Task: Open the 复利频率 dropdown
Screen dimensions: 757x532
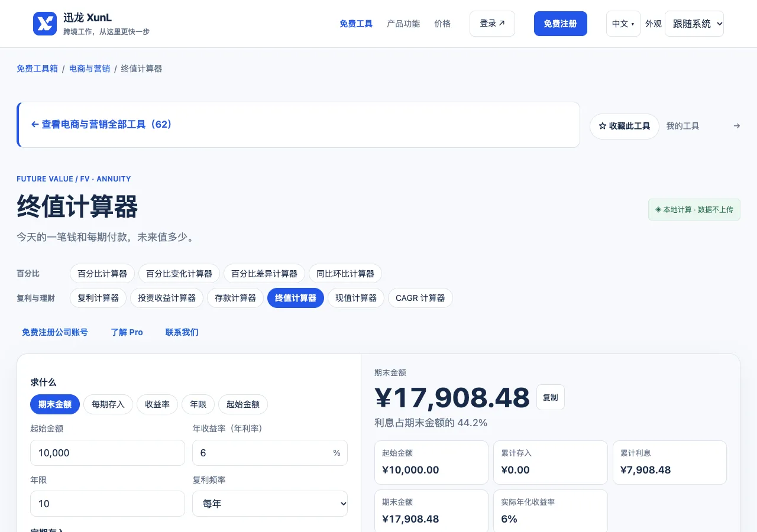Action: pos(270,504)
